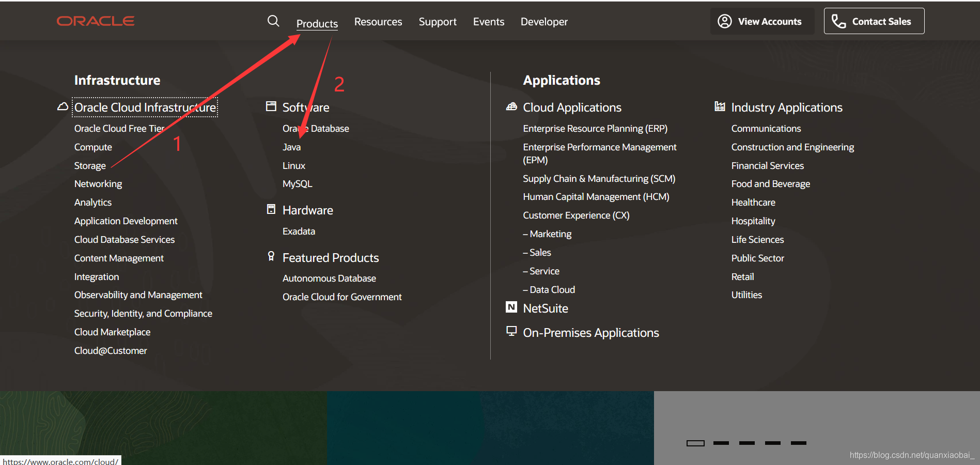Click the Oracle logo
Screen dimensions: 980x465
[96, 21]
